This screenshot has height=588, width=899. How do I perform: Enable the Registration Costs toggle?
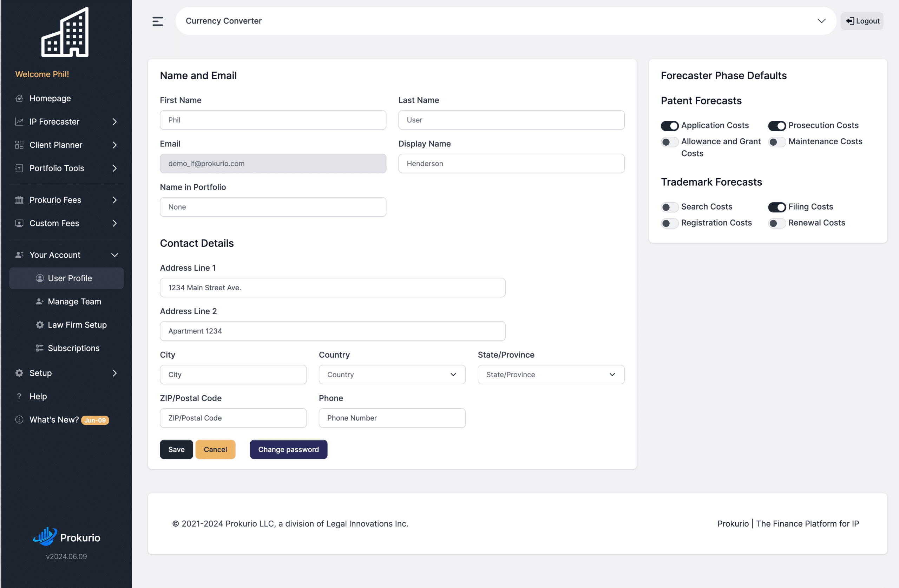(669, 224)
